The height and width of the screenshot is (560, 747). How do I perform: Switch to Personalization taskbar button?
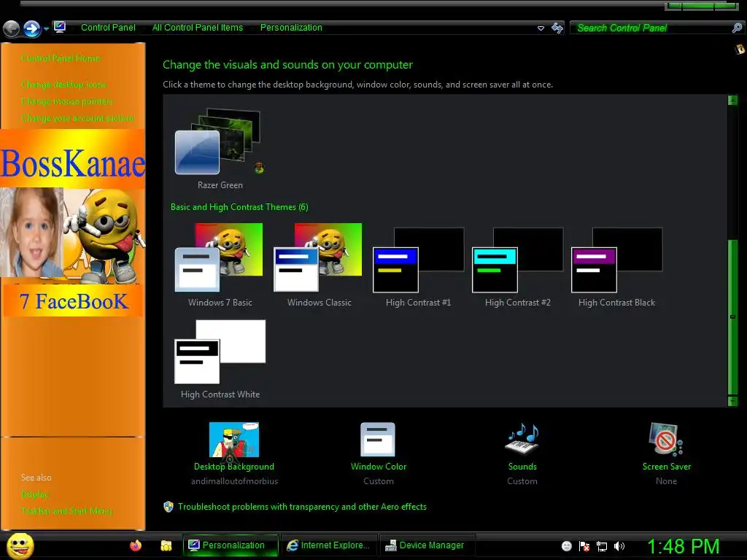point(231,545)
